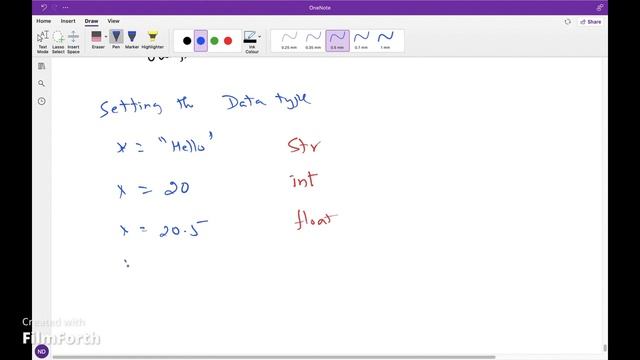Switch to the Insert tab
The image size is (640, 360).
pyautogui.click(x=68, y=21)
